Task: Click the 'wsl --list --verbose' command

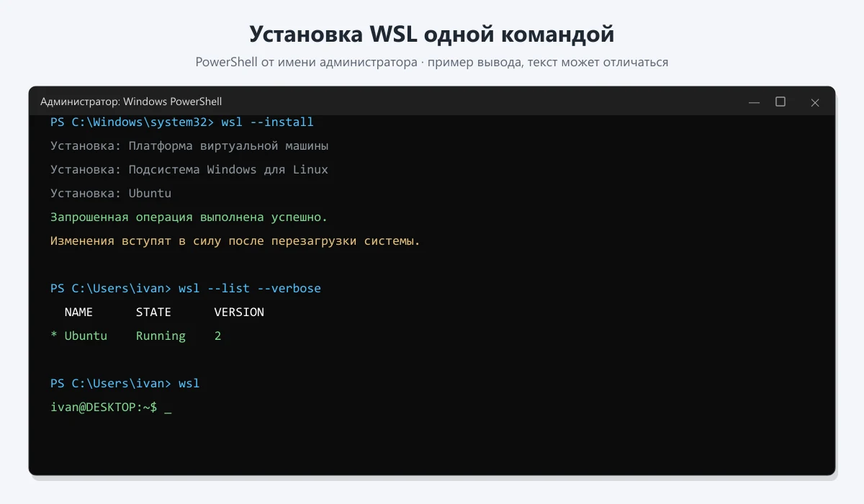Action: click(250, 289)
